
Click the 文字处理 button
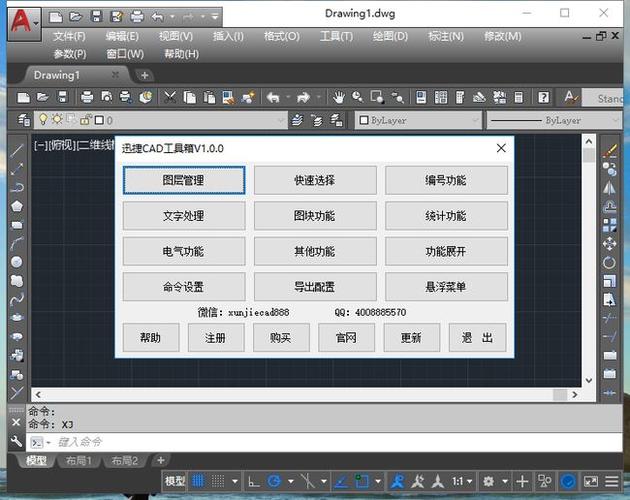tap(184, 216)
